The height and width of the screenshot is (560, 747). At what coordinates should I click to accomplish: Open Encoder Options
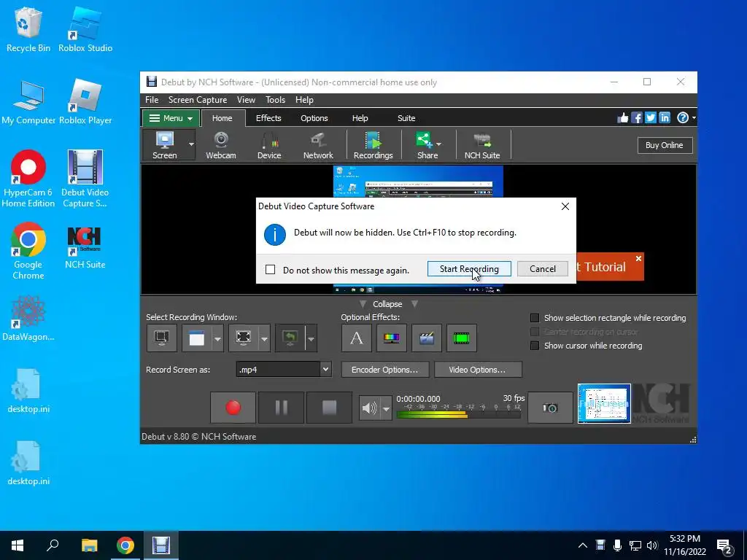[385, 370]
